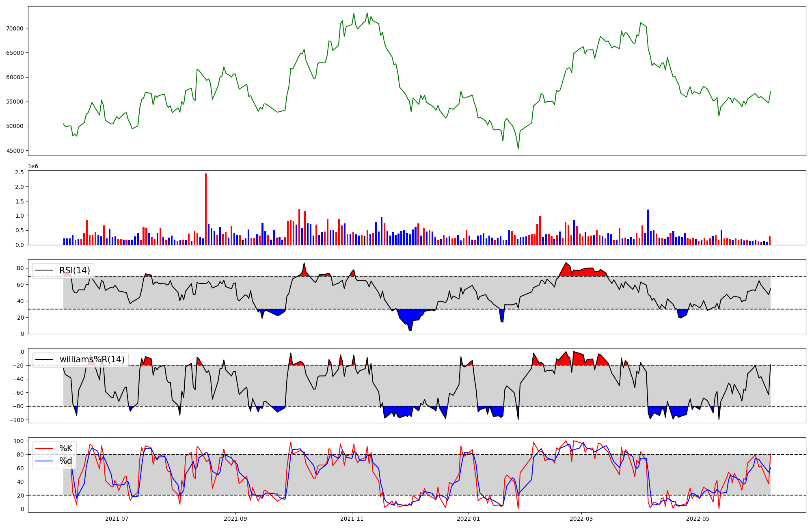Click the 2.5 volume axis tick label
The width and height of the screenshot is (812, 528).
tap(19, 172)
